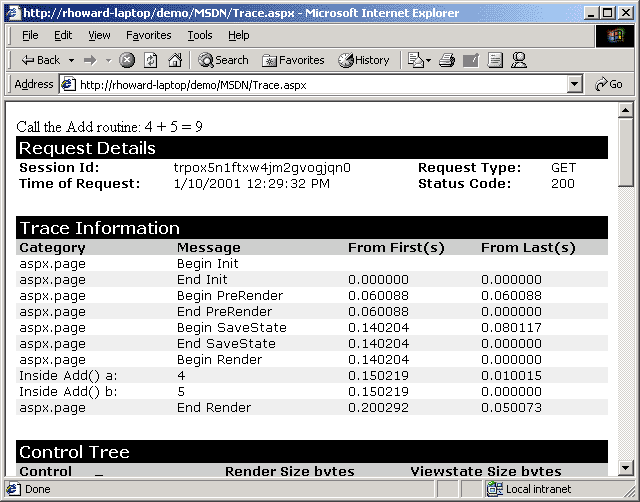Expand the Back button history dropdown

(x=70, y=60)
